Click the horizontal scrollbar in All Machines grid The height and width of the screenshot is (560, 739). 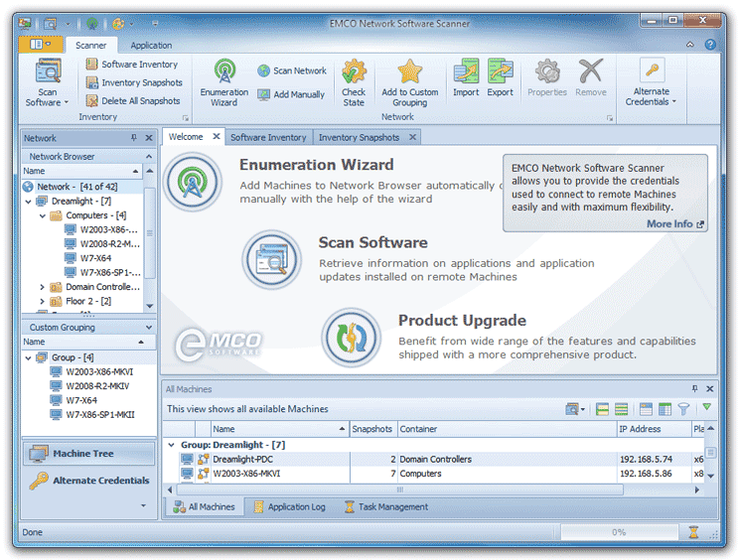point(399,490)
